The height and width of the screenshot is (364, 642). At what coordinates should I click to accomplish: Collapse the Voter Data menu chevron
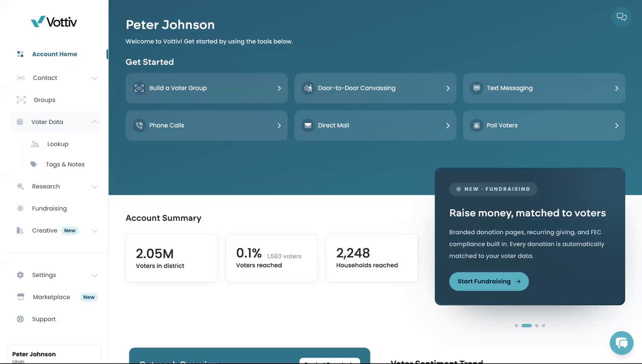point(94,122)
